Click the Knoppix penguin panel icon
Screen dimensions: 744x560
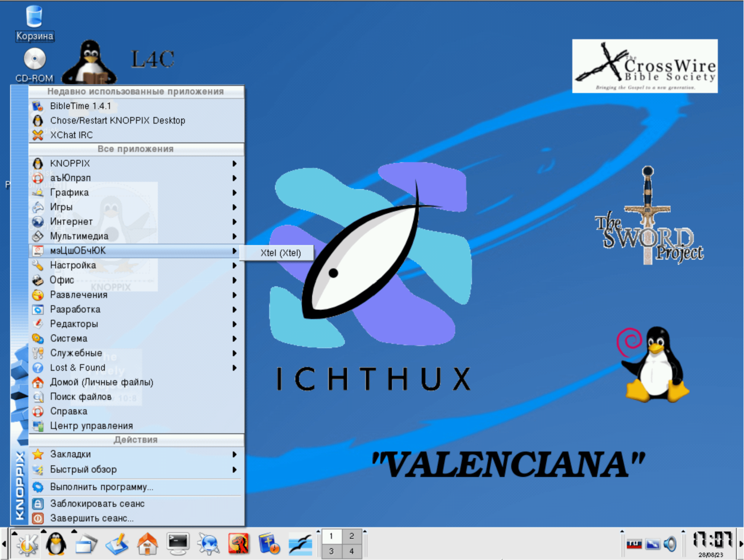click(56, 544)
